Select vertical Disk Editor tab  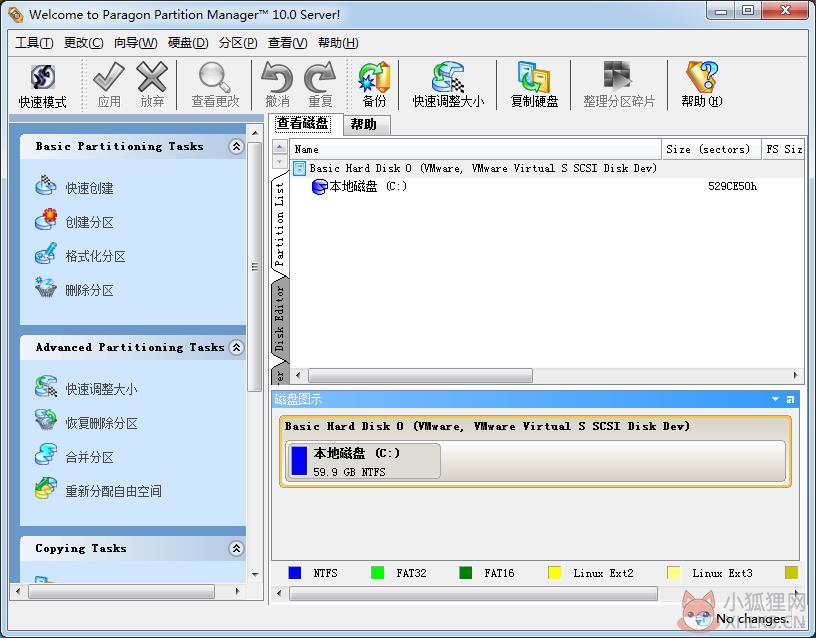(x=280, y=317)
